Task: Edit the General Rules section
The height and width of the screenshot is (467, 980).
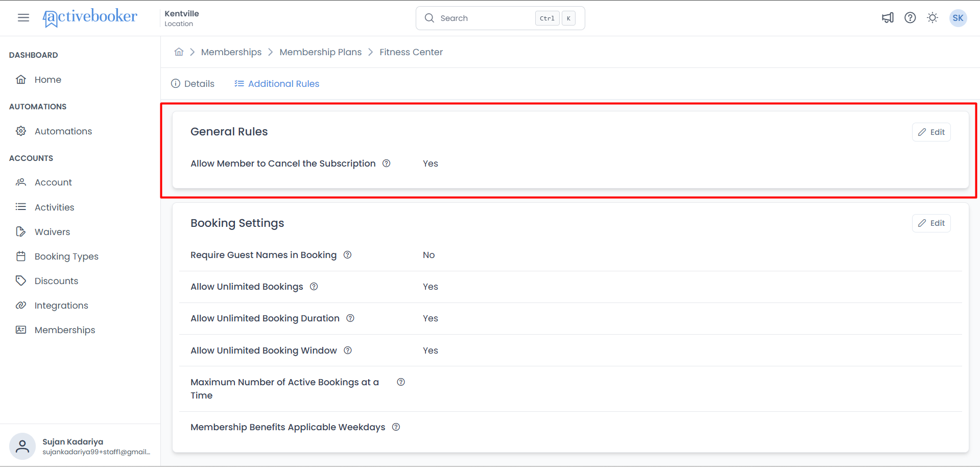Action: [x=931, y=132]
